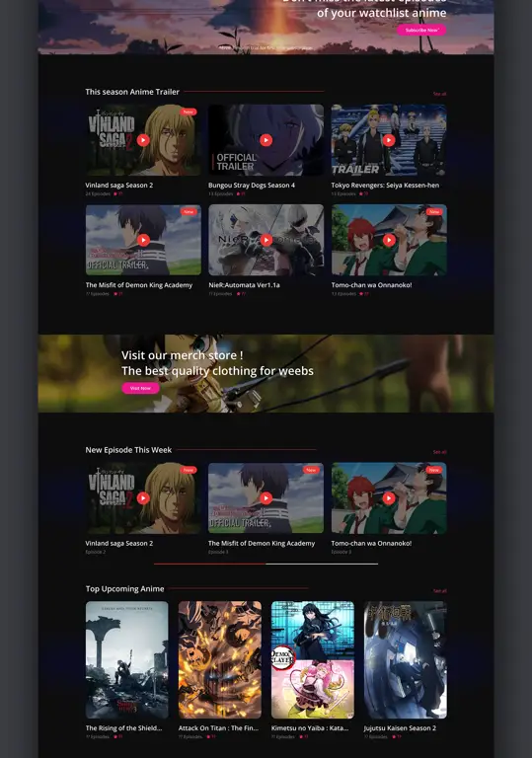Play the Tokyo Revengers: Seiya Kessen-hen trailer
The height and width of the screenshot is (758, 532).
389,140
